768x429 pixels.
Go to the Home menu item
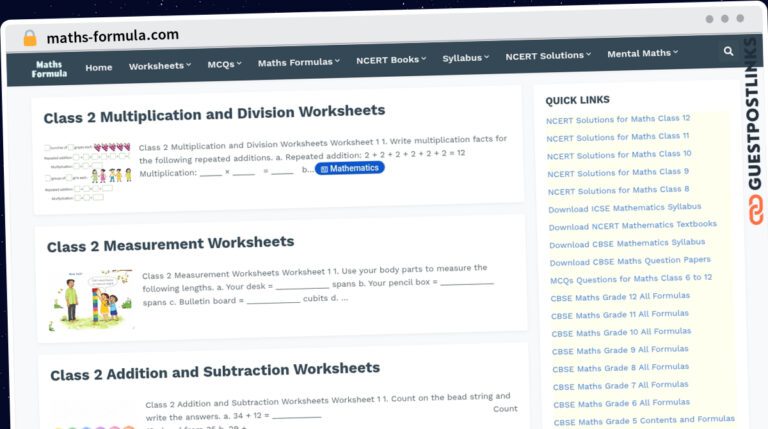(98, 68)
